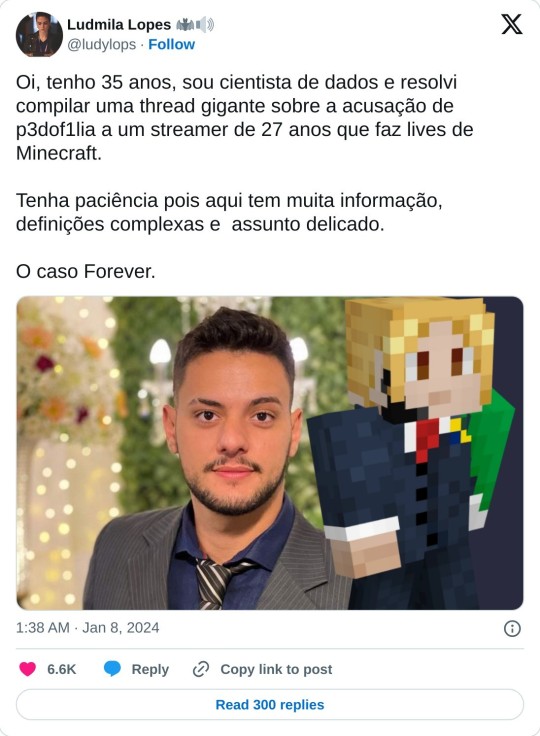This screenshot has height=736, width=540.
Task: Click the tweet text starting with Oi
Action: (x=244, y=117)
